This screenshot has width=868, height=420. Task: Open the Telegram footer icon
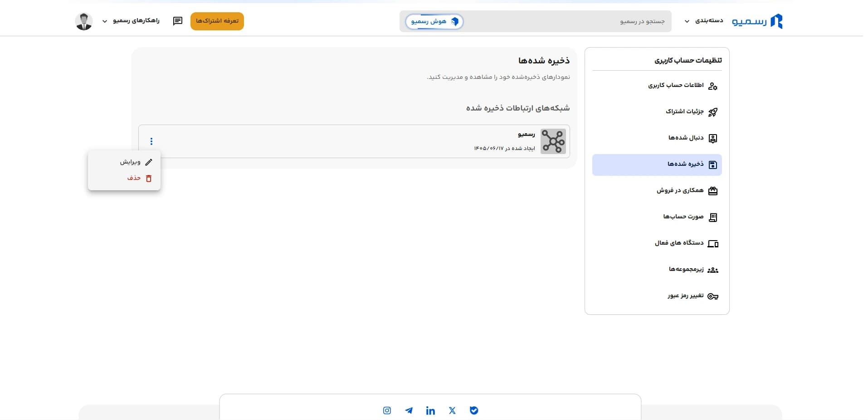tap(409, 410)
